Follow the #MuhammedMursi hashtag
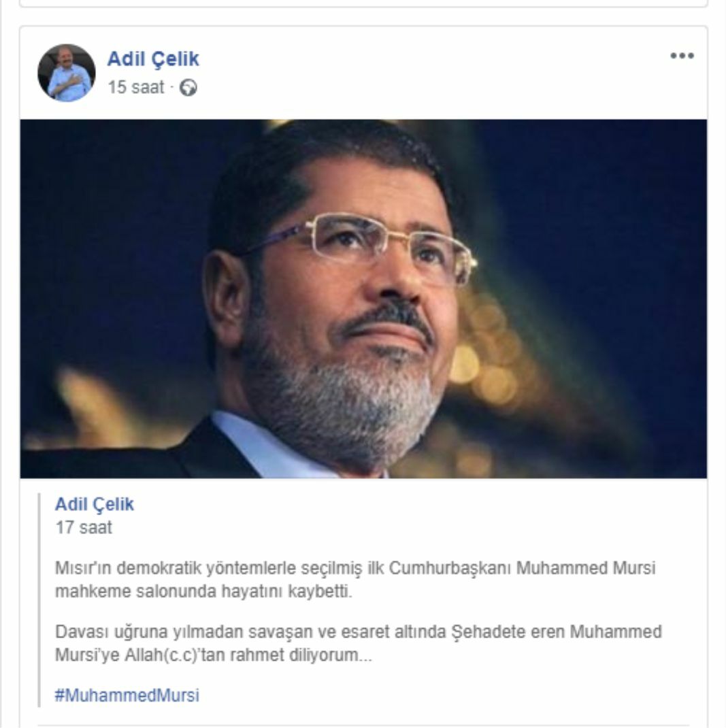 point(127,695)
